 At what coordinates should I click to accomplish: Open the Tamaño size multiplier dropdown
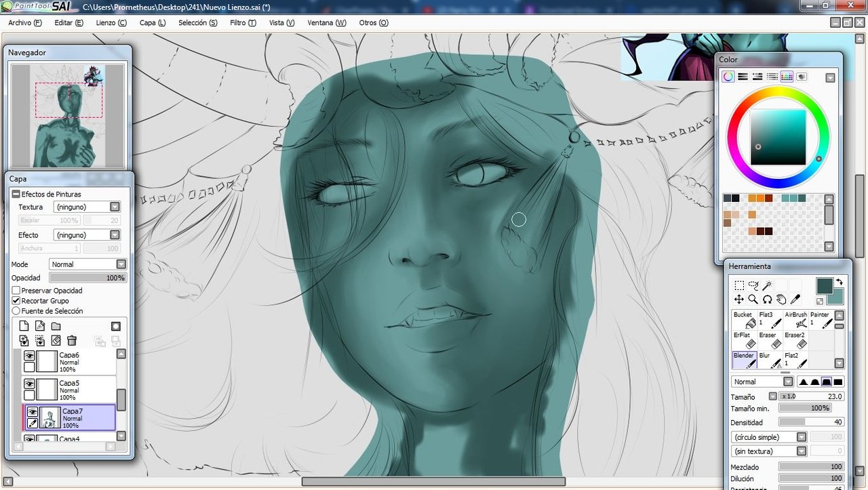tap(772, 396)
